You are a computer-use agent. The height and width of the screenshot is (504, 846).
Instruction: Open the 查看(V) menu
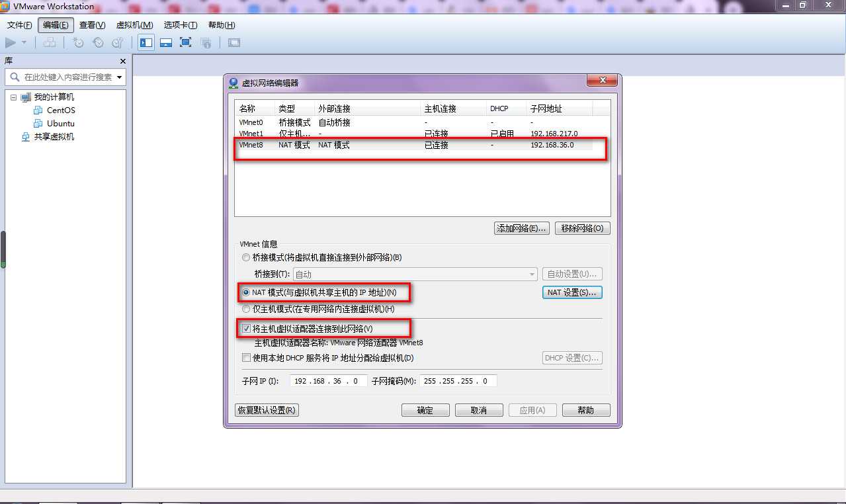[x=92, y=25]
